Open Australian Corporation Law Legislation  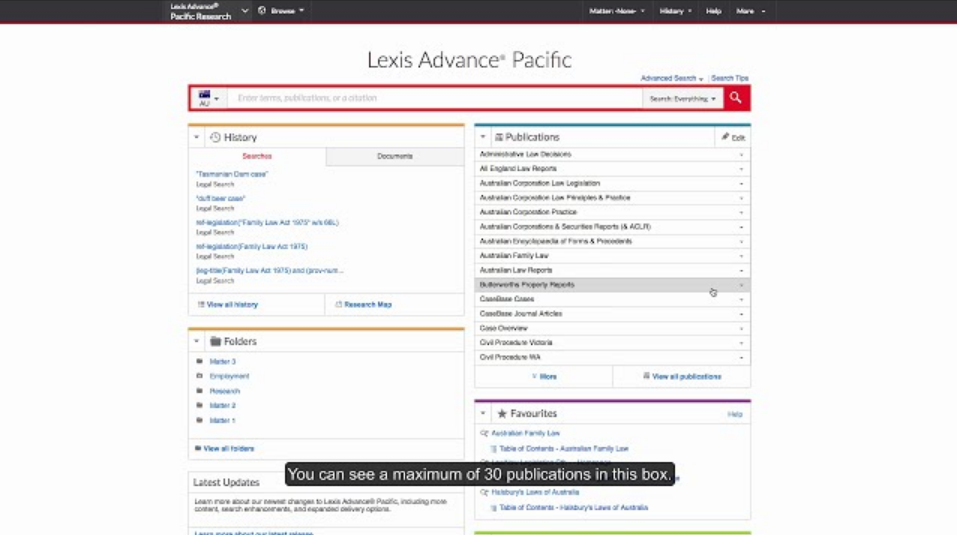pyautogui.click(x=540, y=183)
